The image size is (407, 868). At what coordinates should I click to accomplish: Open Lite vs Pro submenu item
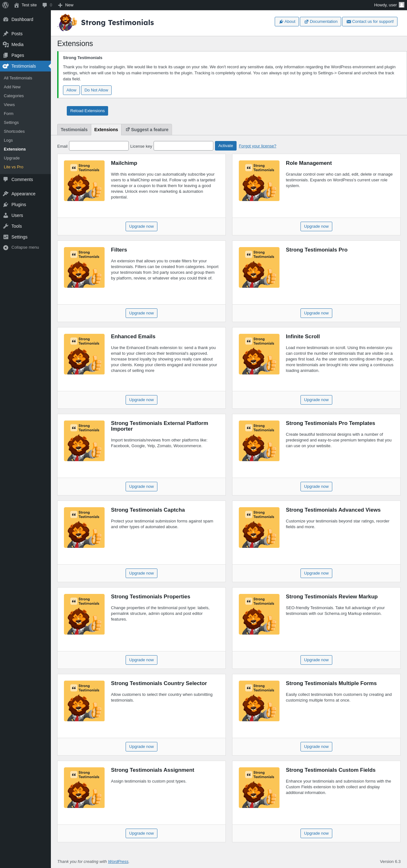13,167
